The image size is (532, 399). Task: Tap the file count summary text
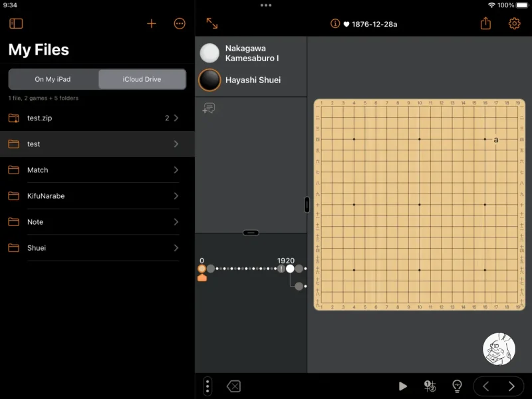[x=43, y=98]
